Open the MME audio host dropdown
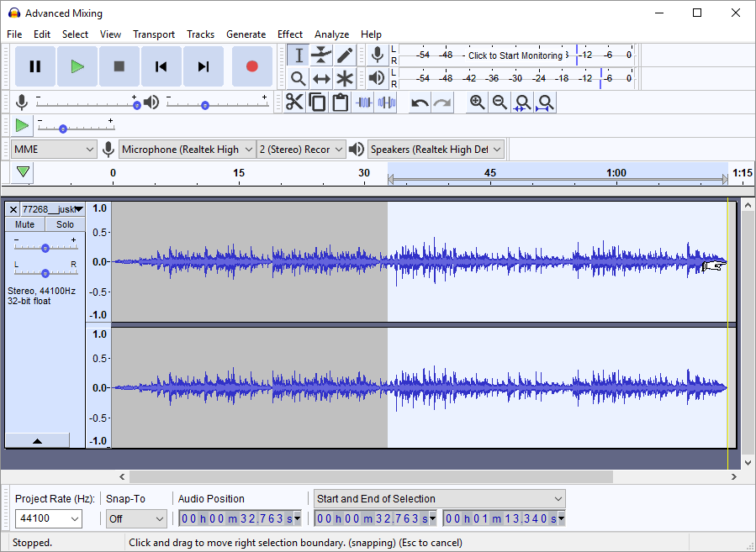 coord(54,150)
